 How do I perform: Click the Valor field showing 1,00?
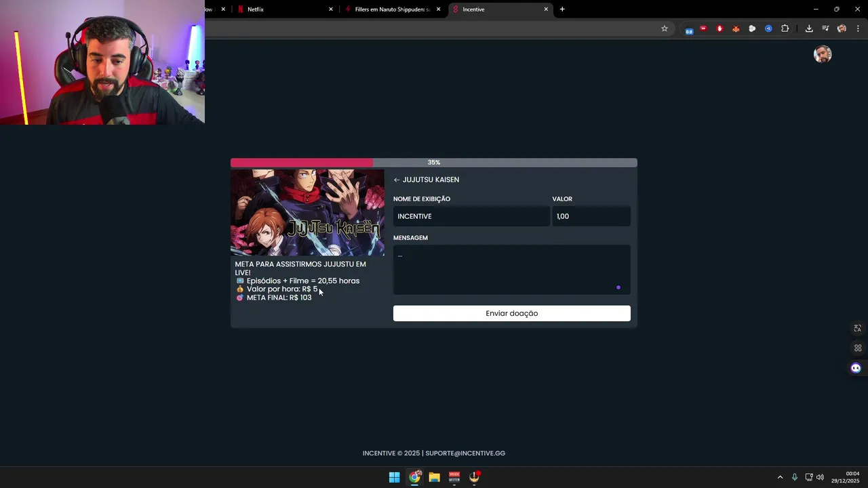[x=591, y=216]
